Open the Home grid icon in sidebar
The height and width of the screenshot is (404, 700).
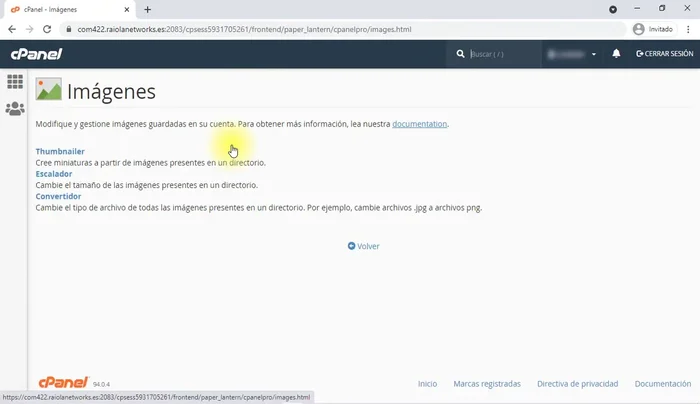(x=15, y=82)
